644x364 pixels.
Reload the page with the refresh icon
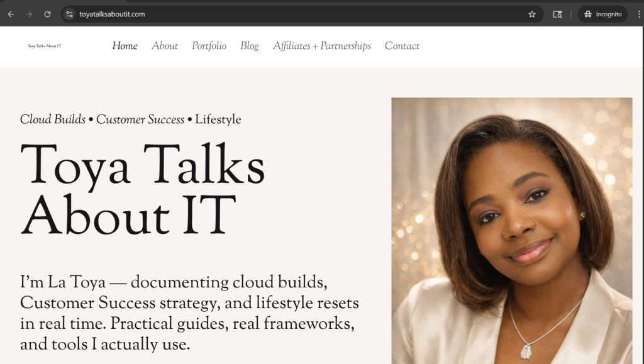pos(47,14)
